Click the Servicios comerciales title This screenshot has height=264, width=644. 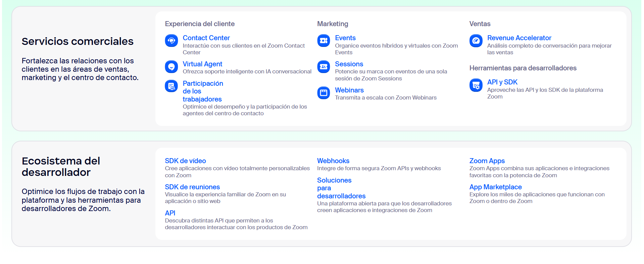point(78,41)
